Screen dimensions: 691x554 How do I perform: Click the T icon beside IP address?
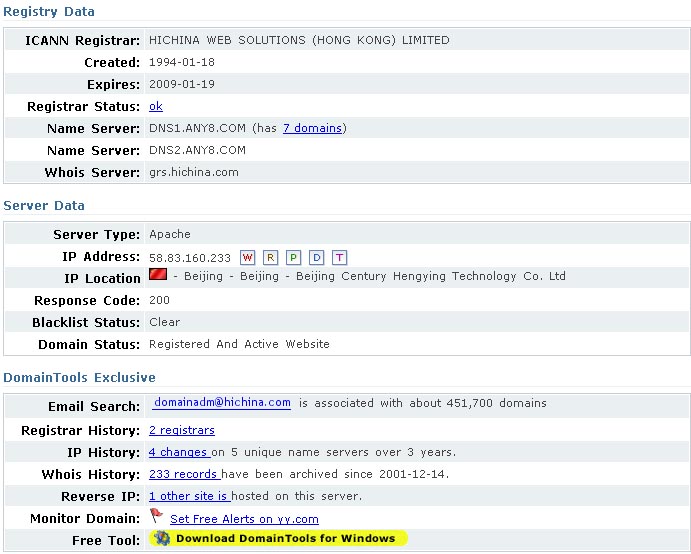340,257
